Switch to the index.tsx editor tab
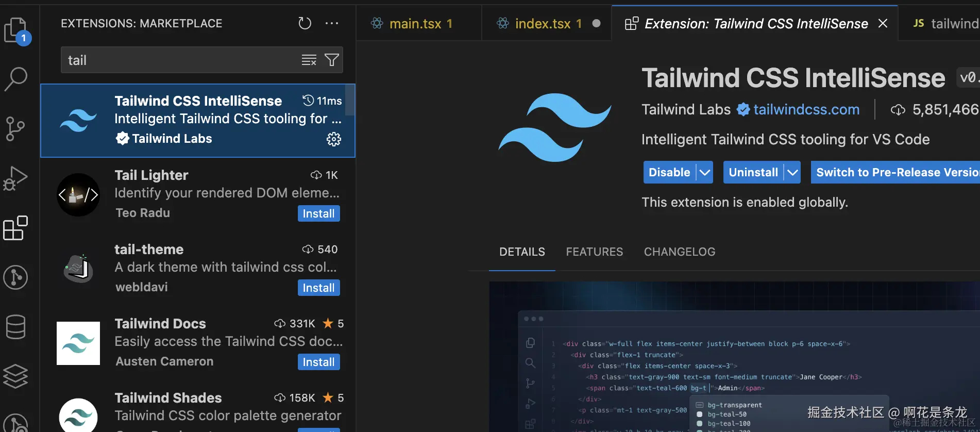980x432 pixels. [x=547, y=24]
